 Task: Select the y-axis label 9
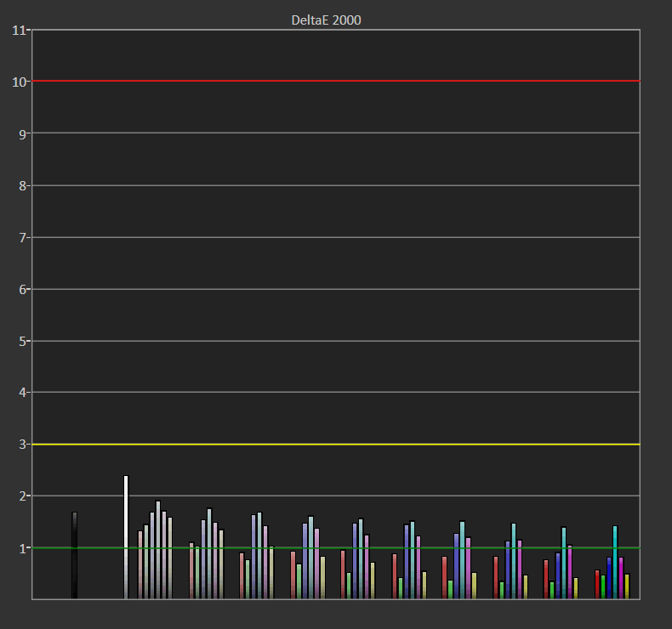click(22, 134)
